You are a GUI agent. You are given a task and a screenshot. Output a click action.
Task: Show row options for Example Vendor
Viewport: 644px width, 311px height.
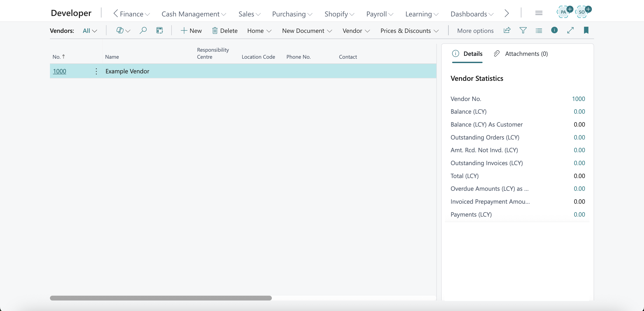tap(96, 71)
